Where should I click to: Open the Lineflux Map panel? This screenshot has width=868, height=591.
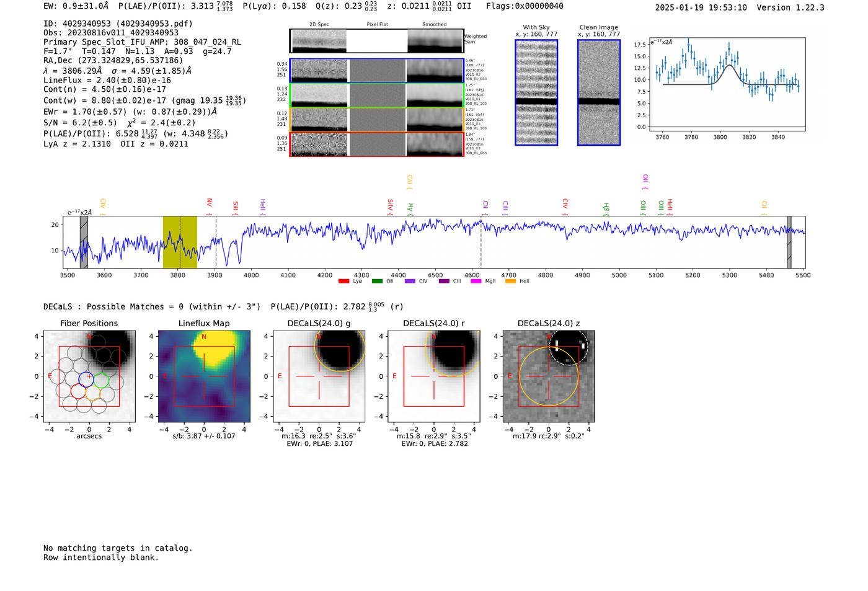(x=204, y=376)
